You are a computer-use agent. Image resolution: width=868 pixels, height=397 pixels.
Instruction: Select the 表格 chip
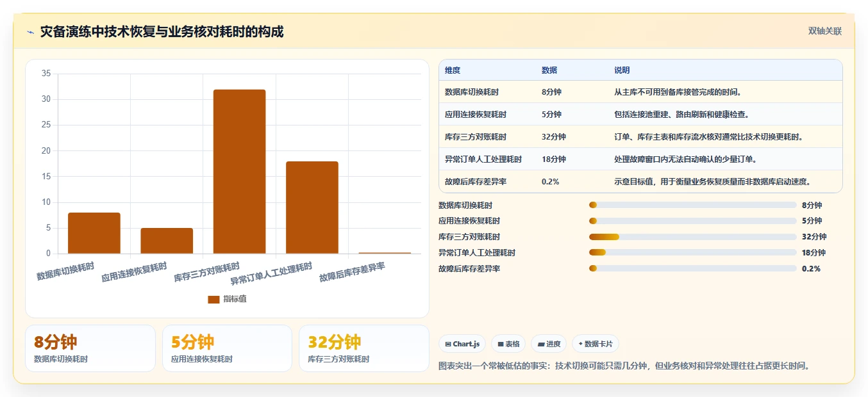(508, 344)
